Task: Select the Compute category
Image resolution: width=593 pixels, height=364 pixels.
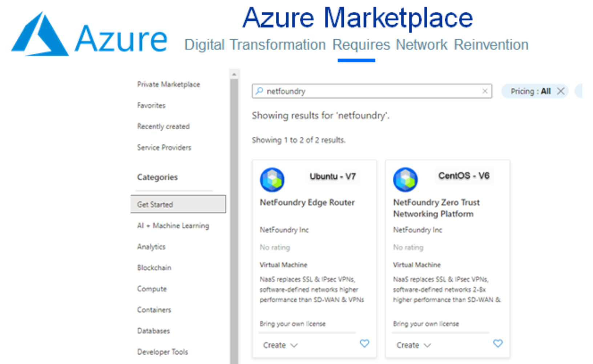Action: click(152, 289)
